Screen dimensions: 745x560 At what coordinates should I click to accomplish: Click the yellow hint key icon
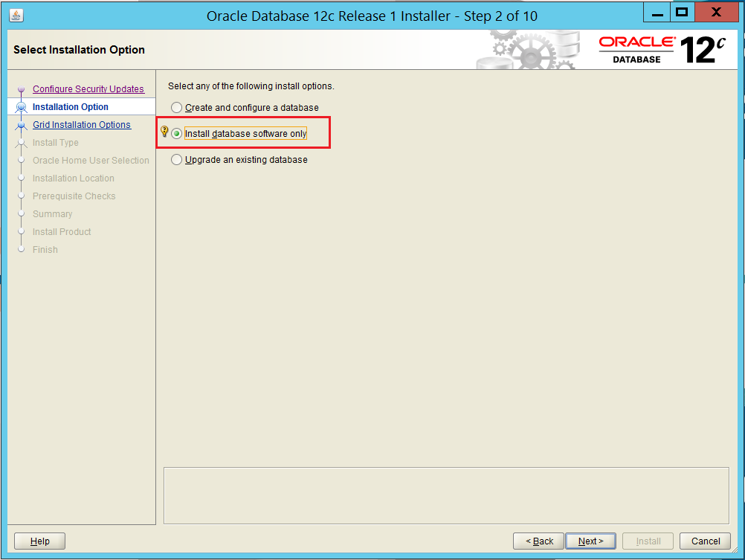point(164,131)
